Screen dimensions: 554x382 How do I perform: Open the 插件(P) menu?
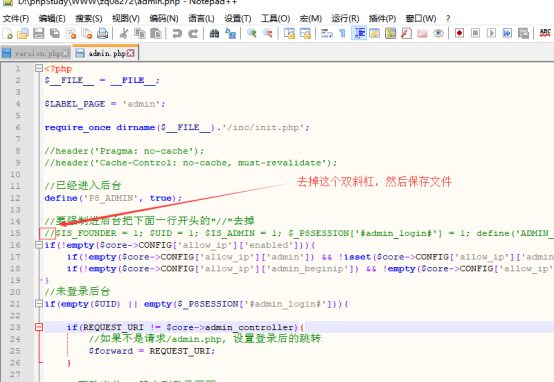tap(382, 18)
